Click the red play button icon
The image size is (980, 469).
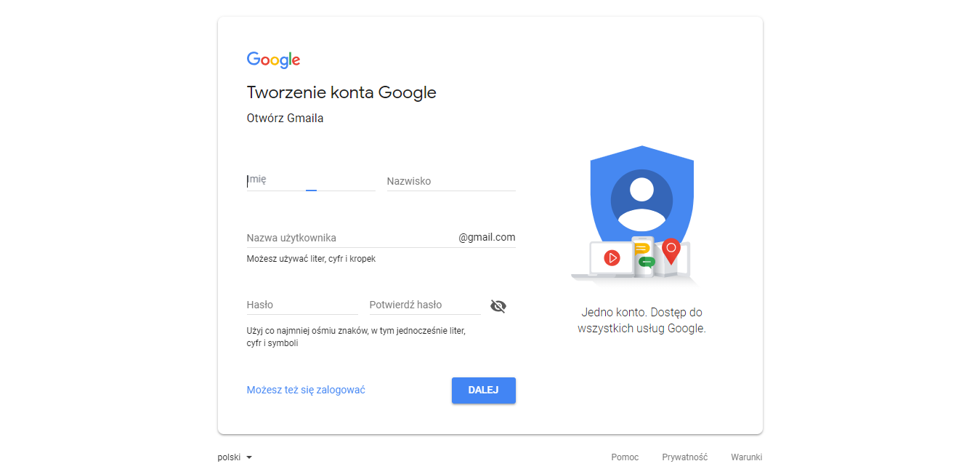coord(612,257)
